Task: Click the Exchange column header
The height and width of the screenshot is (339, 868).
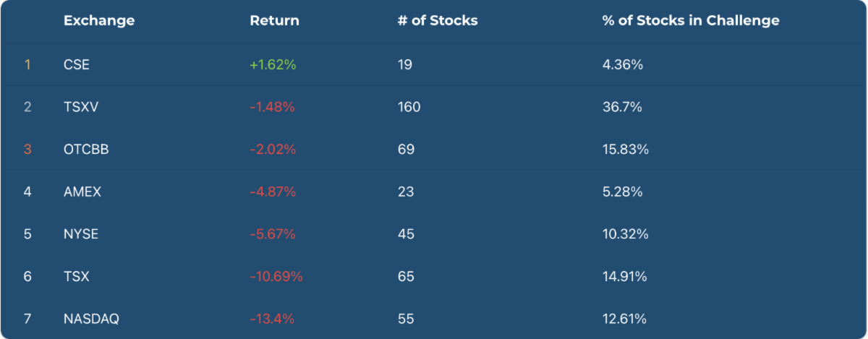Action: (99, 20)
